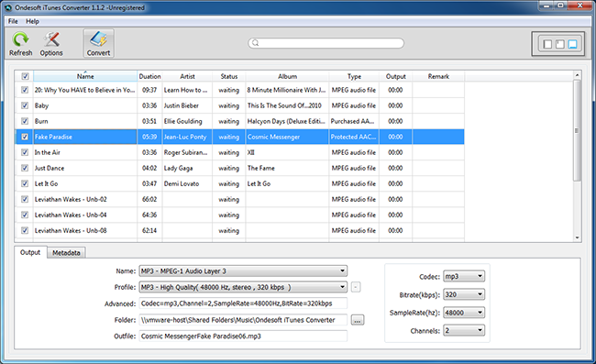Viewport: 596px width, 364px height.
Task: Click Halcyon Days (Deluxe Editi... album cell
Action: [x=286, y=121]
